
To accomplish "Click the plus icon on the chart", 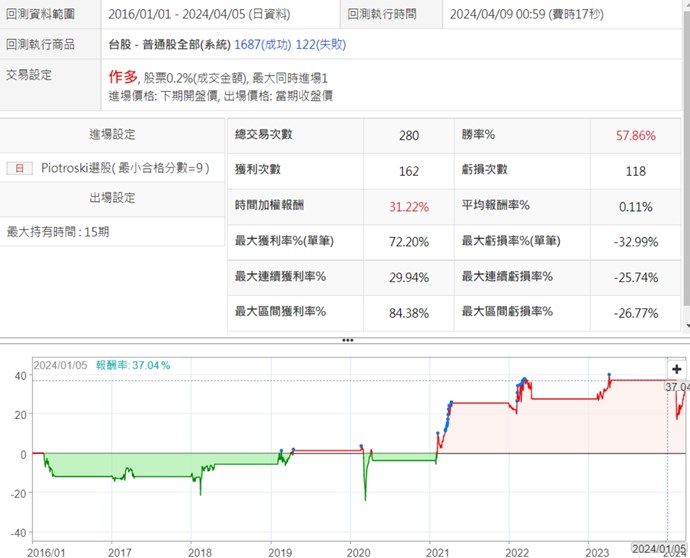I will coord(677,369).
